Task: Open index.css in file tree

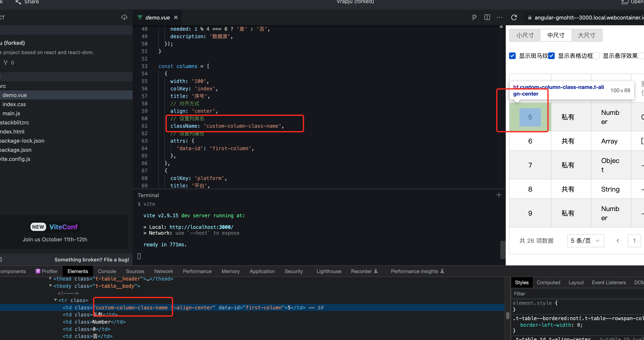Action: [14, 104]
